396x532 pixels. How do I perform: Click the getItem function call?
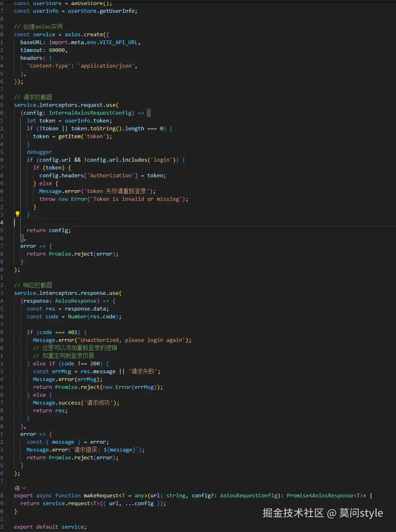pos(69,137)
